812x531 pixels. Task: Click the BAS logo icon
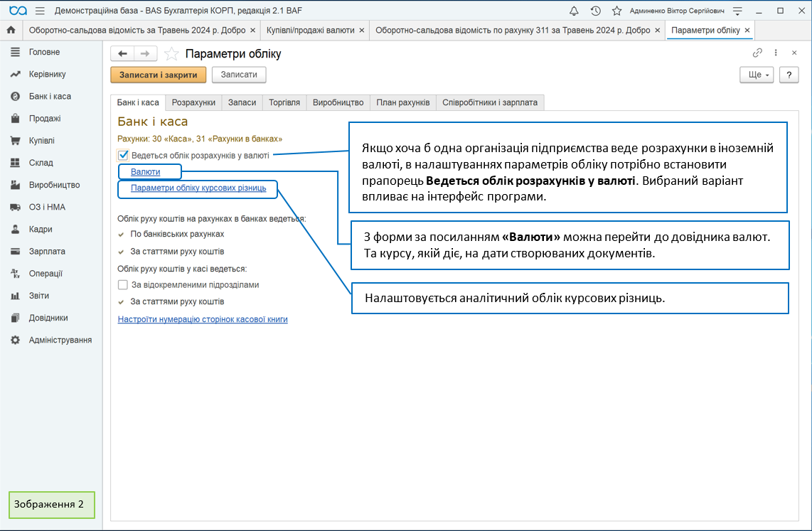pos(18,11)
